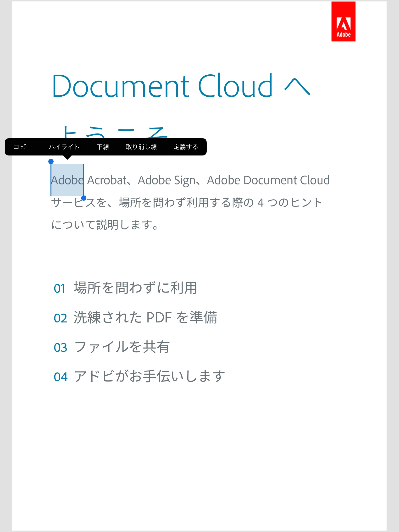This screenshot has width=399, height=532.
Task: Tap the lower-right selection end handle
Action: tap(84, 198)
